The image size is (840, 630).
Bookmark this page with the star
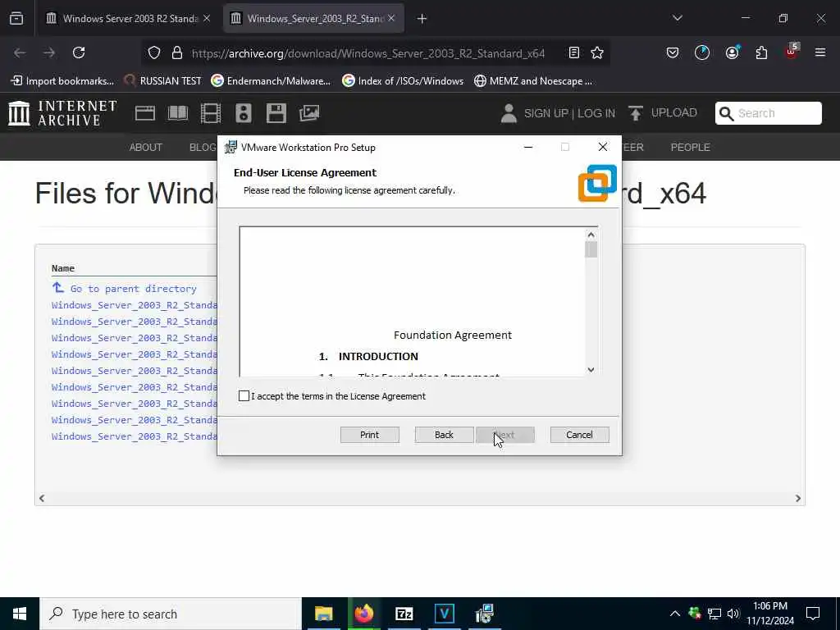(597, 52)
